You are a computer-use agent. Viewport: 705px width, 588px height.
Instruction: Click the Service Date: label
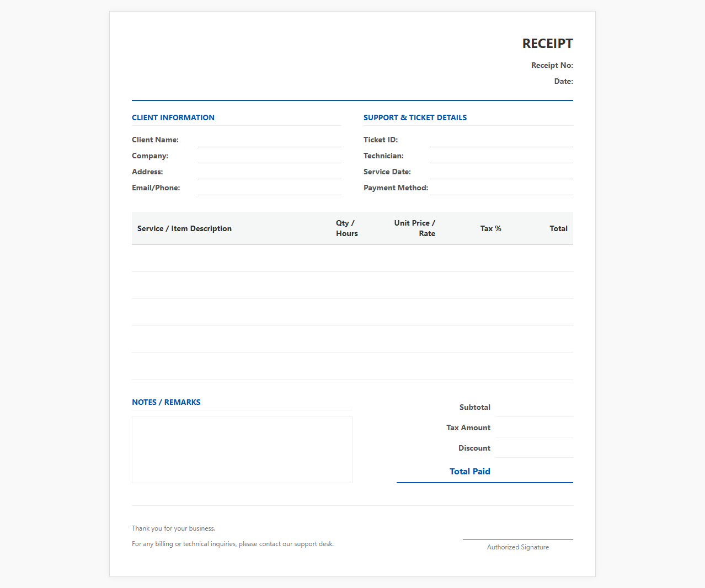click(387, 172)
